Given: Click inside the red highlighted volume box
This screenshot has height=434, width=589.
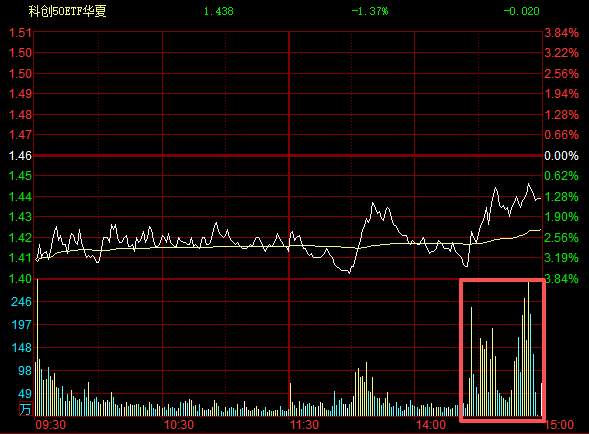Looking at the screenshot, I should [503, 350].
